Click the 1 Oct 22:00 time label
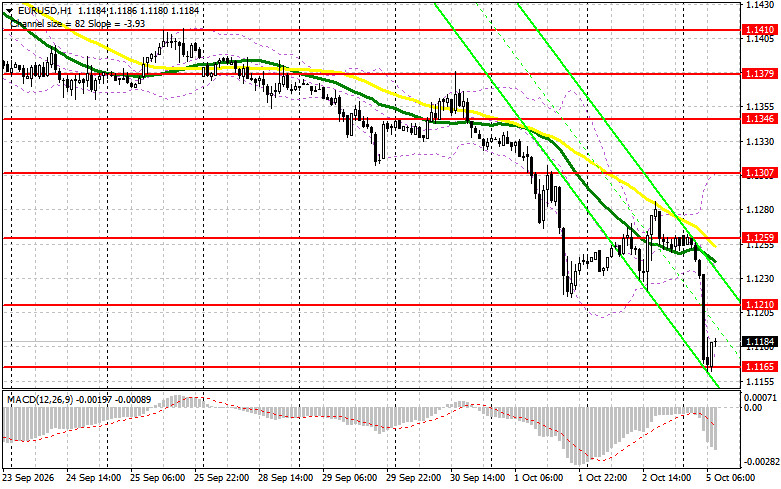 (604, 478)
